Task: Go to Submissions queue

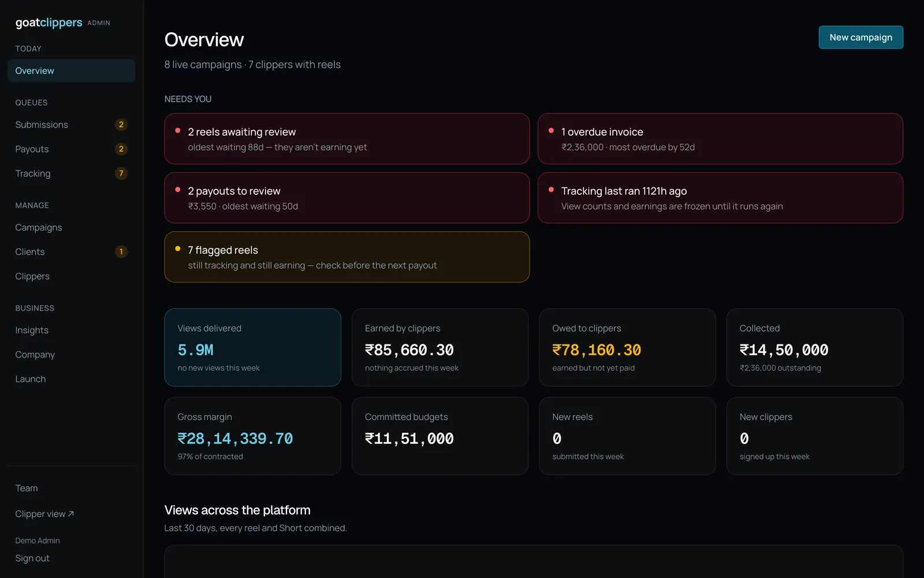Action: pos(72,125)
